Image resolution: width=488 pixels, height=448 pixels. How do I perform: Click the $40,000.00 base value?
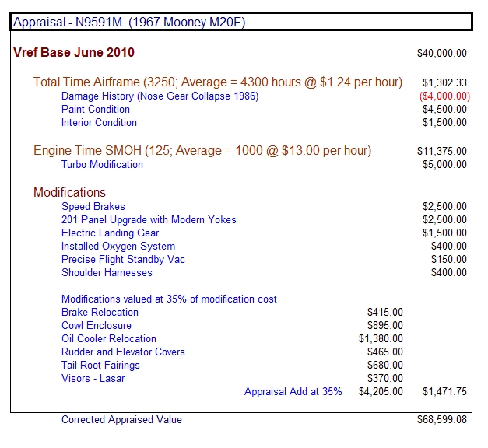(441, 54)
